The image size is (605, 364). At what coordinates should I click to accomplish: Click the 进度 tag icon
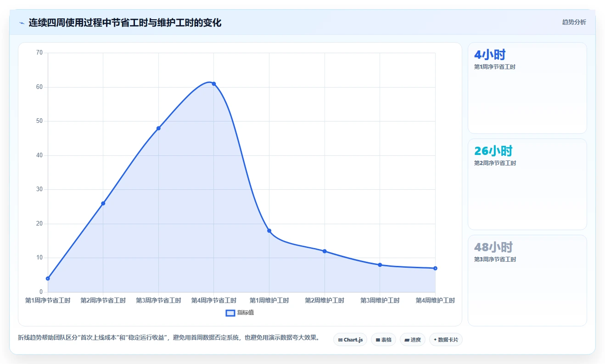click(407, 340)
